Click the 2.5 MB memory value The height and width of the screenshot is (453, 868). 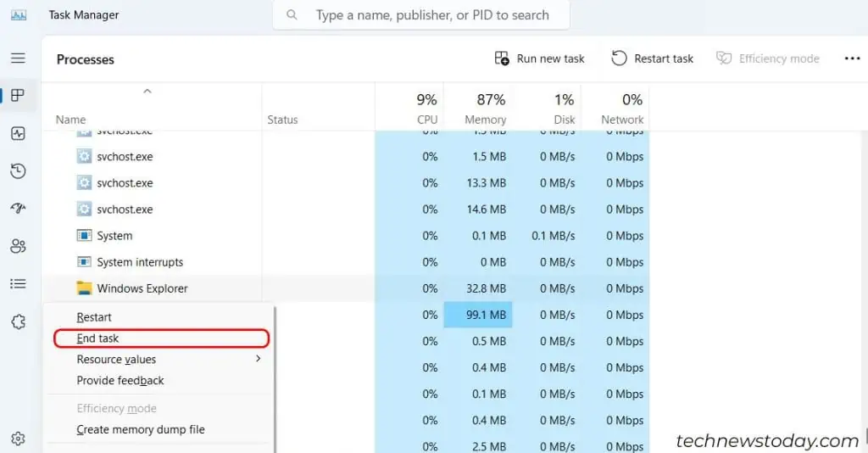(489, 446)
